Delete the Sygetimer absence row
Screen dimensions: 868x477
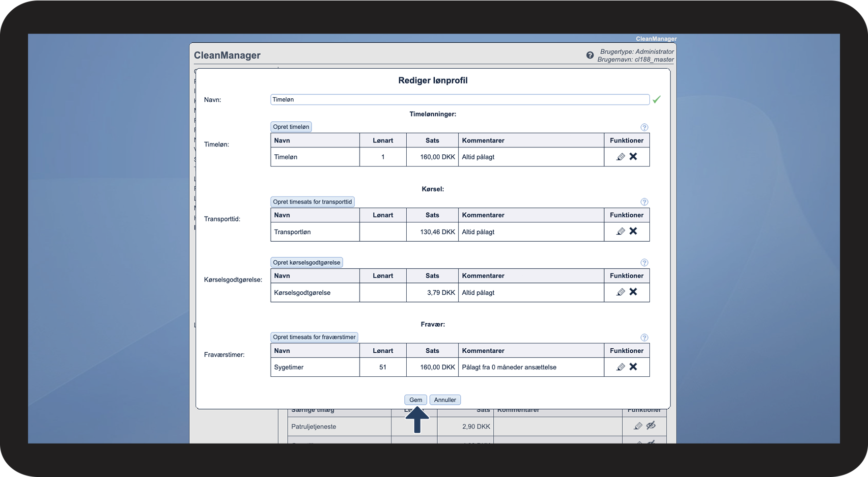pyautogui.click(x=633, y=366)
